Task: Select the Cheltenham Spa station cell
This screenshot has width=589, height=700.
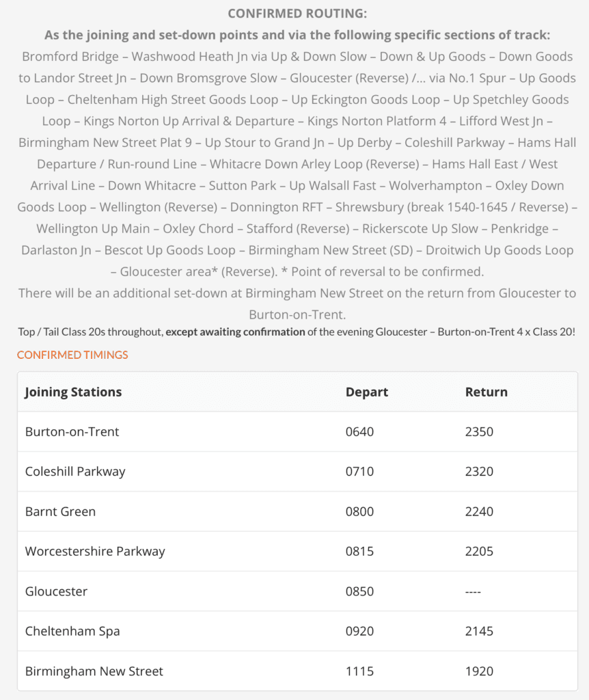Action: (72, 631)
